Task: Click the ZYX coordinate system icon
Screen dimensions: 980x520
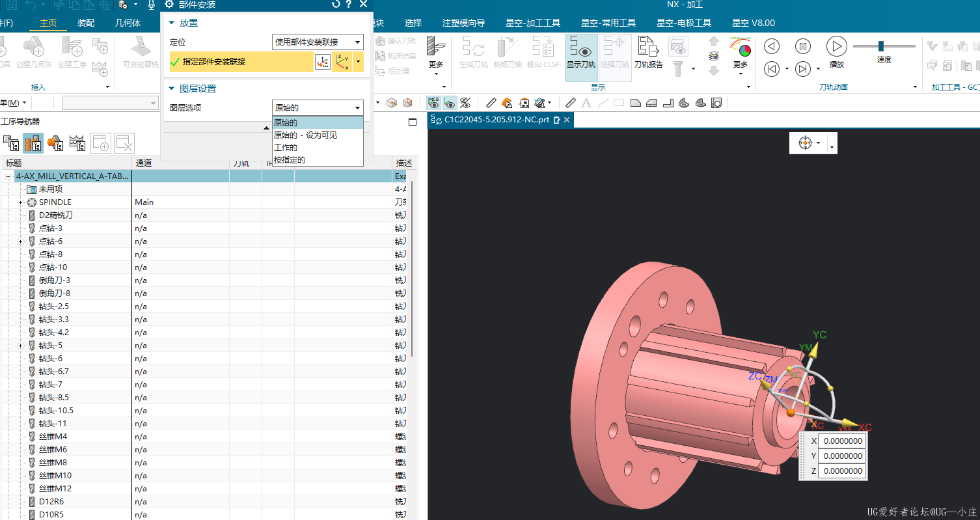Action: point(342,62)
